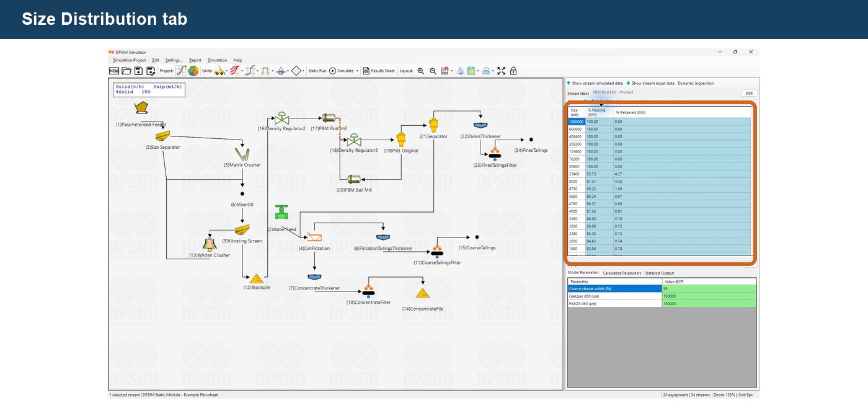Open the Report menu
Screen dimensions: 868x403
point(195,60)
